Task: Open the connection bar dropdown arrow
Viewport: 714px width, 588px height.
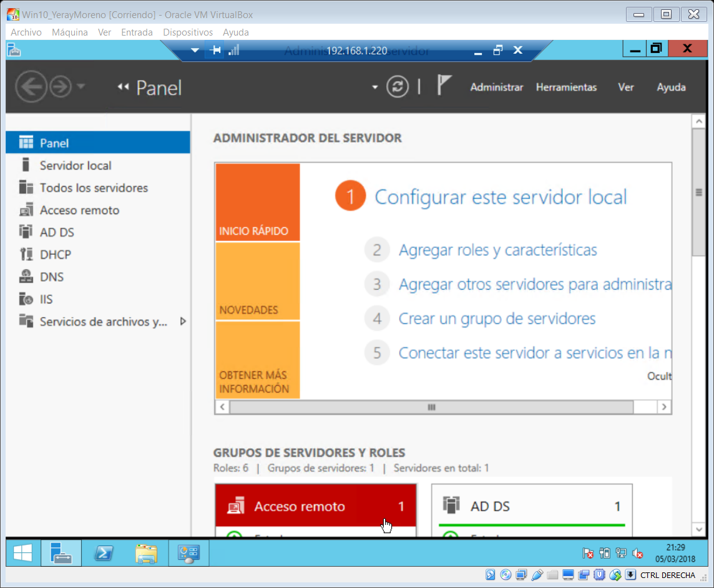Action: 195,50
